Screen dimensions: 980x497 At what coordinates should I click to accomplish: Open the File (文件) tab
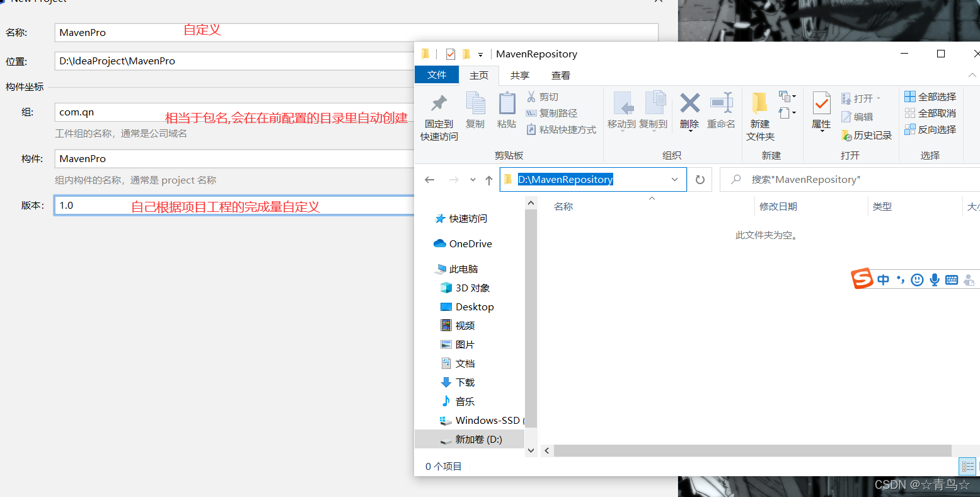coord(437,75)
